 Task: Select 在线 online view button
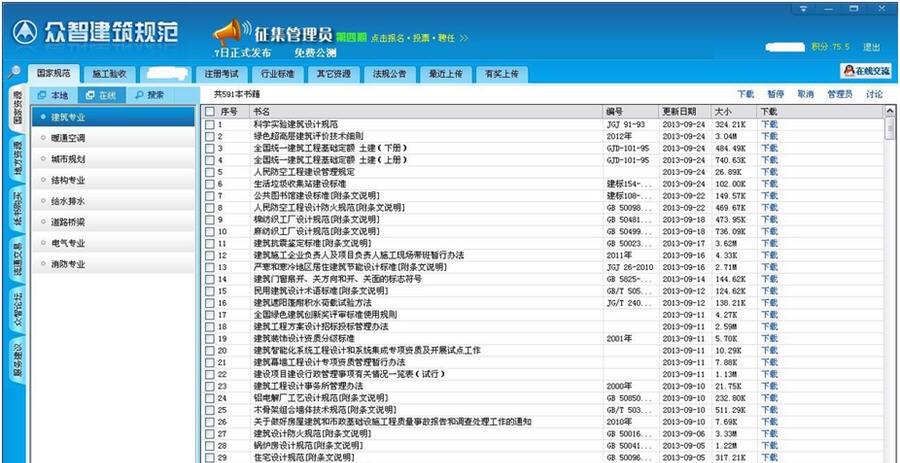[x=101, y=95]
